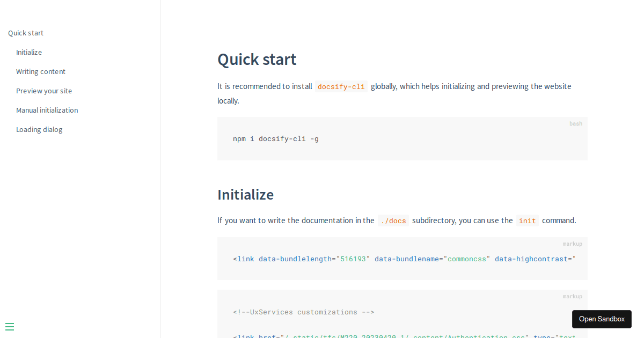Select Manual initialization in sidebar
This screenshot has width=644, height=338.
47,110
